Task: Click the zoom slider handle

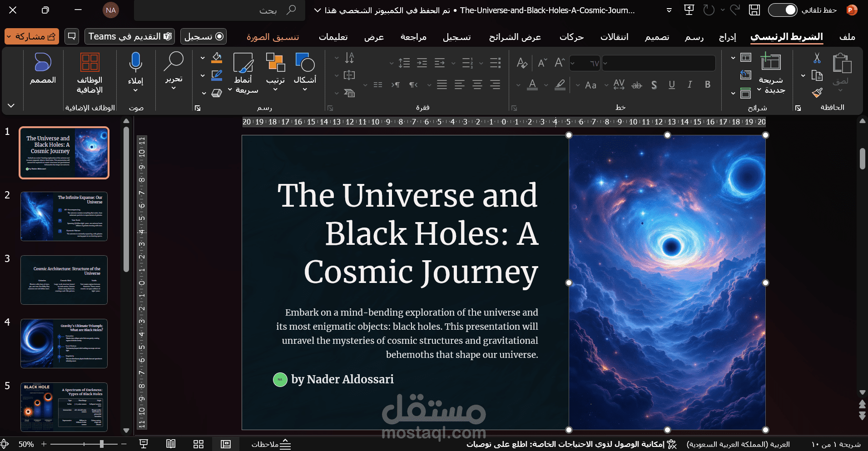Action: [102, 444]
